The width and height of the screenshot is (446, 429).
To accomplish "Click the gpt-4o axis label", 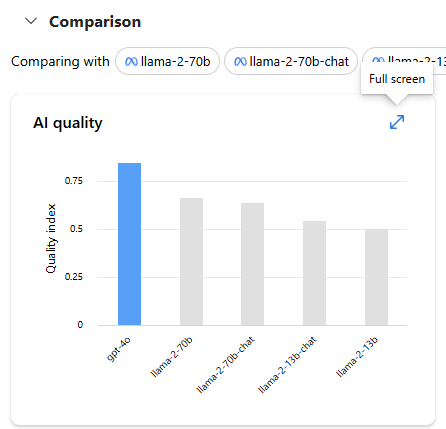I will (x=119, y=349).
